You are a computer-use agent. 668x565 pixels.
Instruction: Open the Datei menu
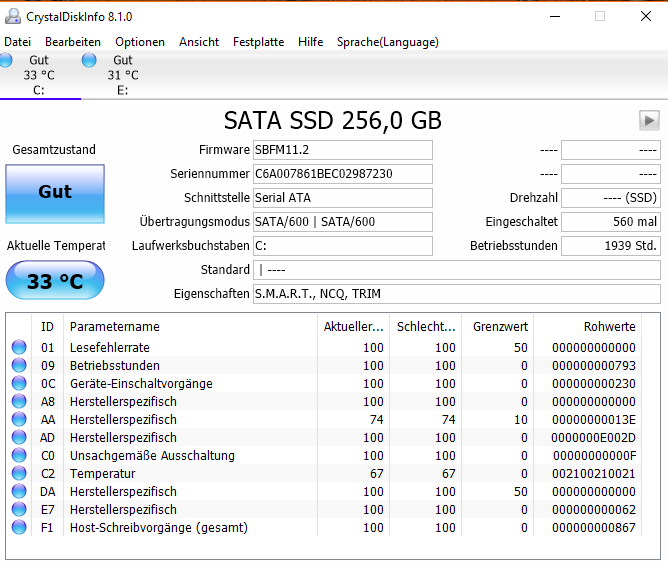pyautogui.click(x=17, y=42)
